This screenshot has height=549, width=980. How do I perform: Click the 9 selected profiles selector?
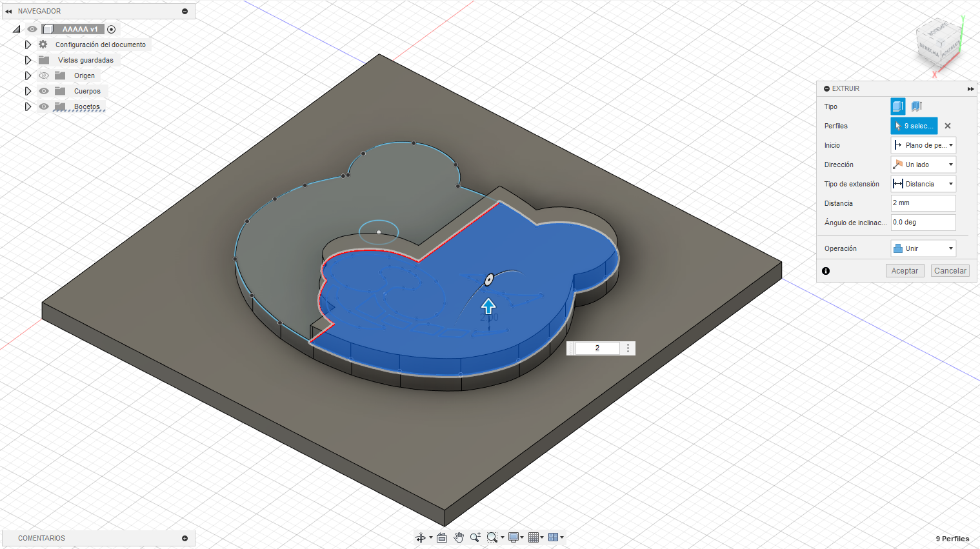click(914, 126)
